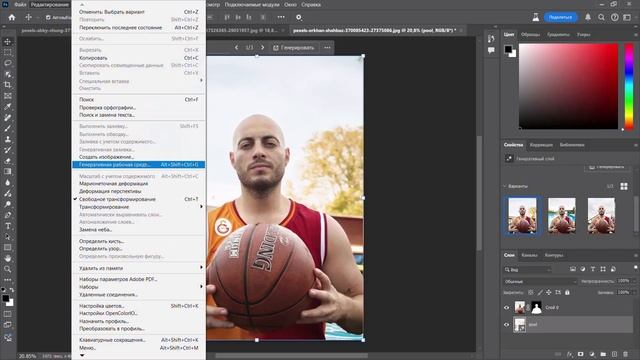The height and width of the screenshot is (360, 640).
Task: Choose Клавиатурные сокращения menu item
Action: point(139,340)
